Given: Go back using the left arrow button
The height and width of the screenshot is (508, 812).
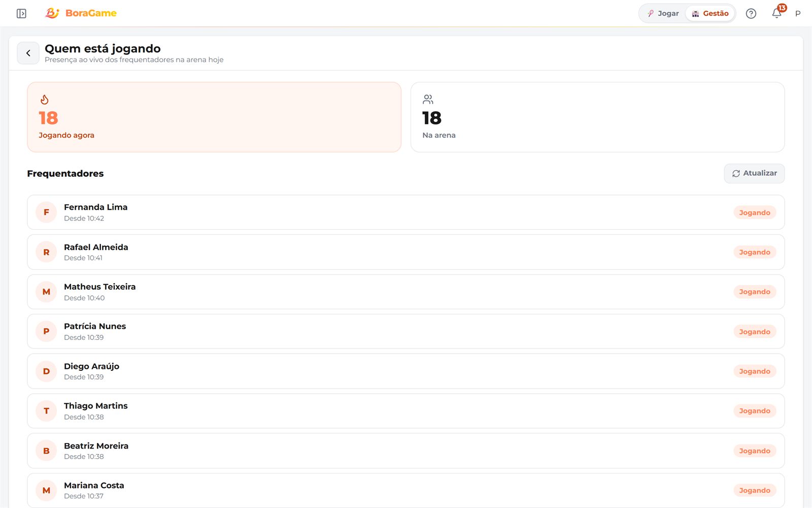Looking at the screenshot, I should click(x=28, y=53).
